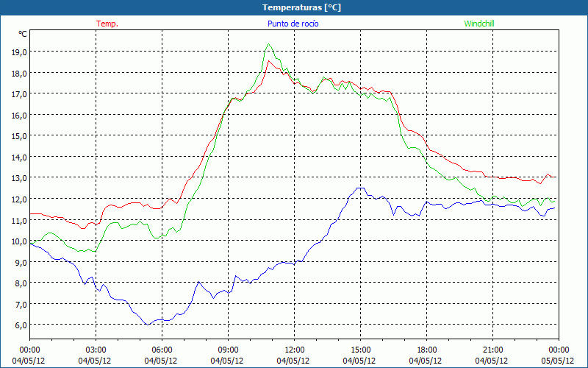Click the '04/05/12' date under '12:00'

293,361
